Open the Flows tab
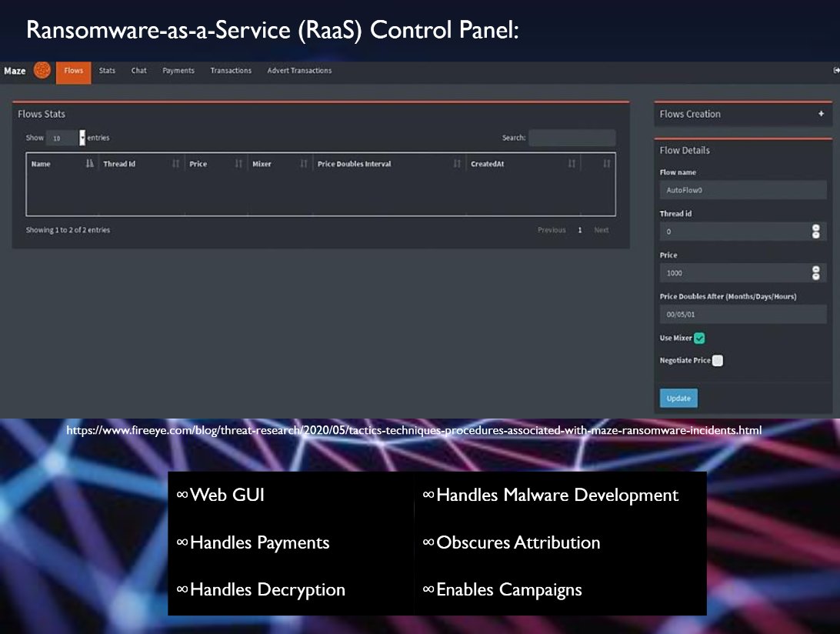Viewport: 840px width, 634px height. [73, 72]
